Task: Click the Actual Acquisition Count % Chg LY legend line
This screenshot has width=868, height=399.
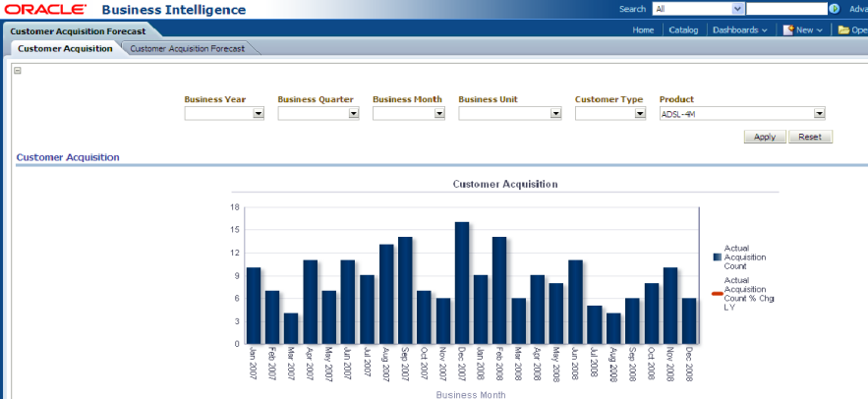Action: pos(717,294)
